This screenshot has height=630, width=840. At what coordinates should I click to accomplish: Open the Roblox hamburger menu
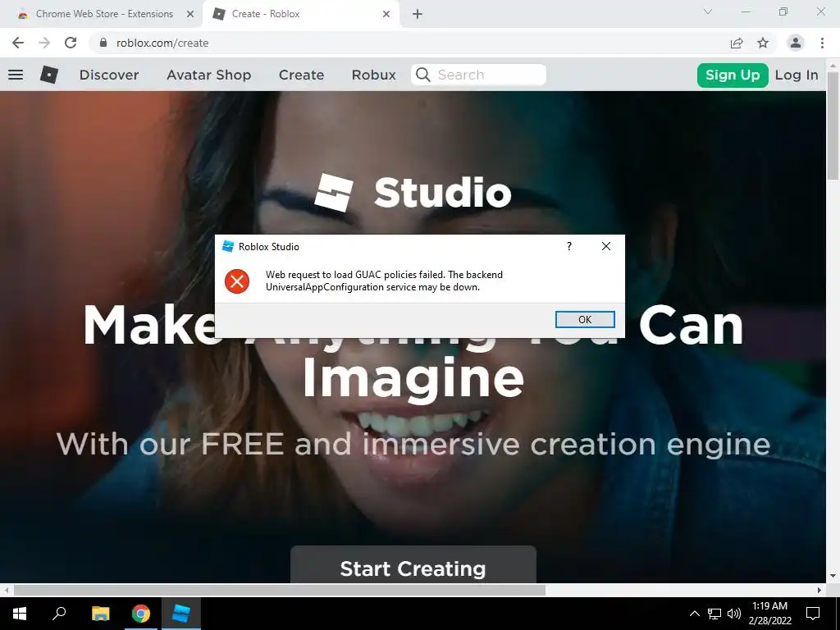(16, 75)
